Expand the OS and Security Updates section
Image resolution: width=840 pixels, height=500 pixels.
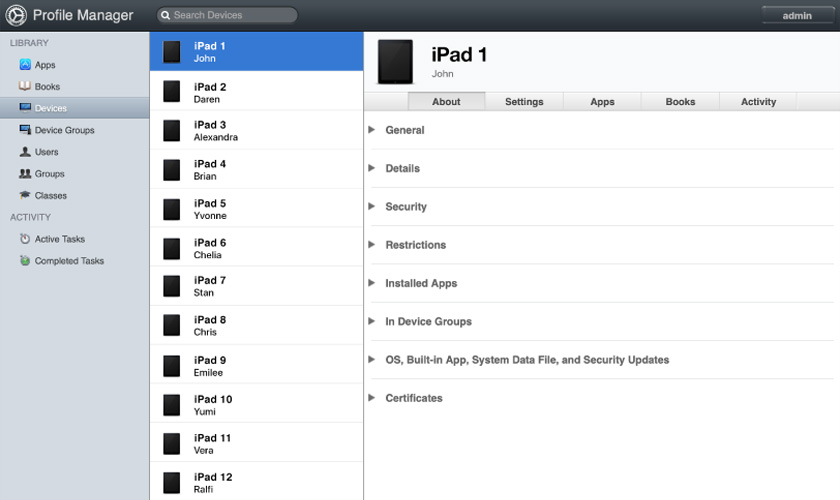371,360
